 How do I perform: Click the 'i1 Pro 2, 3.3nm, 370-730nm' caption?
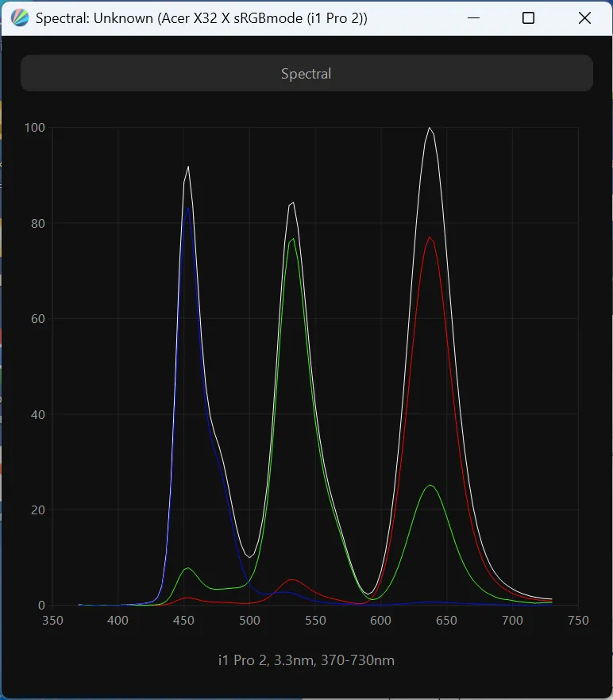[306, 660]
